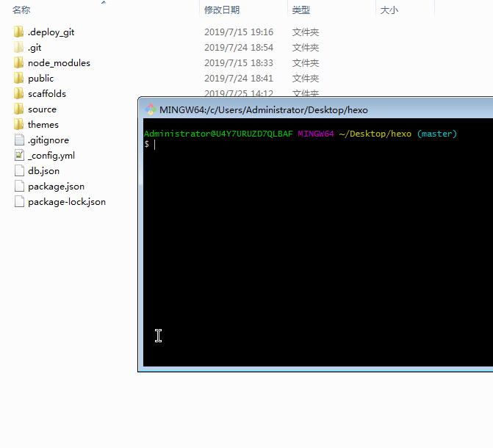Click Administrator@U4Y7URUZD7QLBAF in the terminal
This screenshot has height=448, width=493.
tap(218, 134)
